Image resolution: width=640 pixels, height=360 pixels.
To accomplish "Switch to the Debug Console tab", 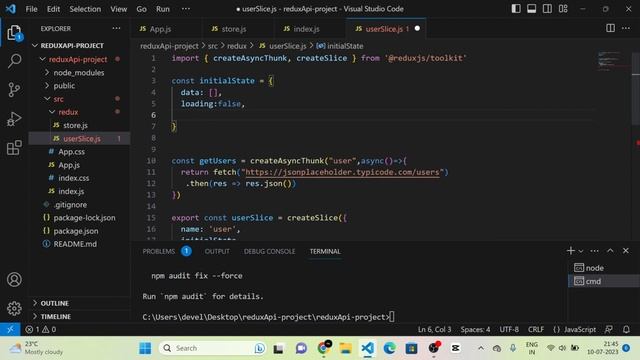I will [x=269, y=251].
